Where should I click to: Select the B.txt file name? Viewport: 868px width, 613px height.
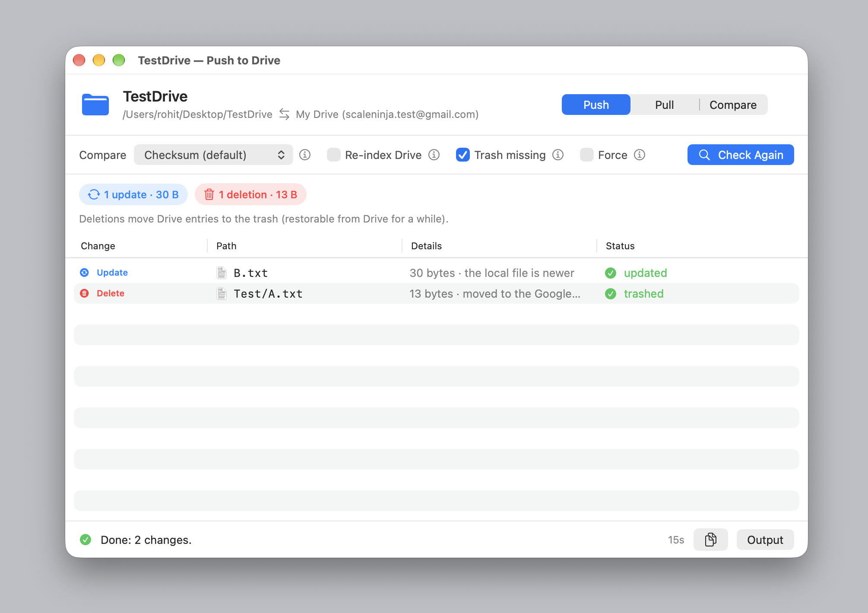click(x=251, y=273)
